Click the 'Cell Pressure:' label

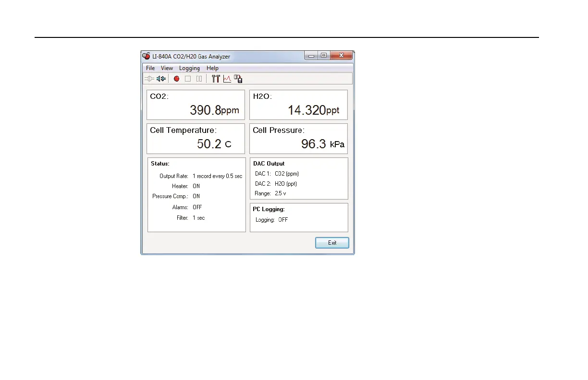pos(278,130)
